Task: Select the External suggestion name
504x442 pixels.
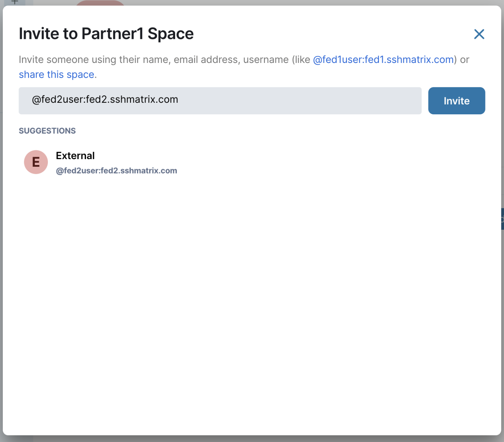Action: [x=75, y=156]
